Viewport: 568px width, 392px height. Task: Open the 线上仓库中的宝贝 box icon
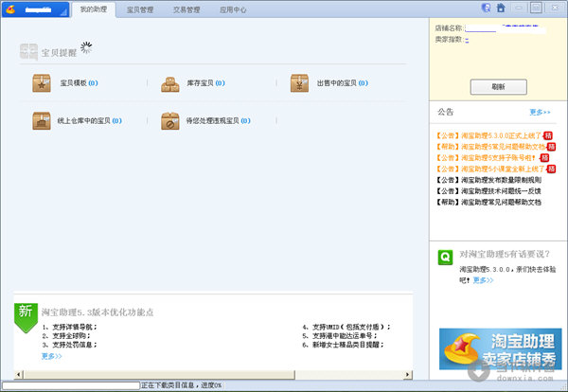coord(42,120)
